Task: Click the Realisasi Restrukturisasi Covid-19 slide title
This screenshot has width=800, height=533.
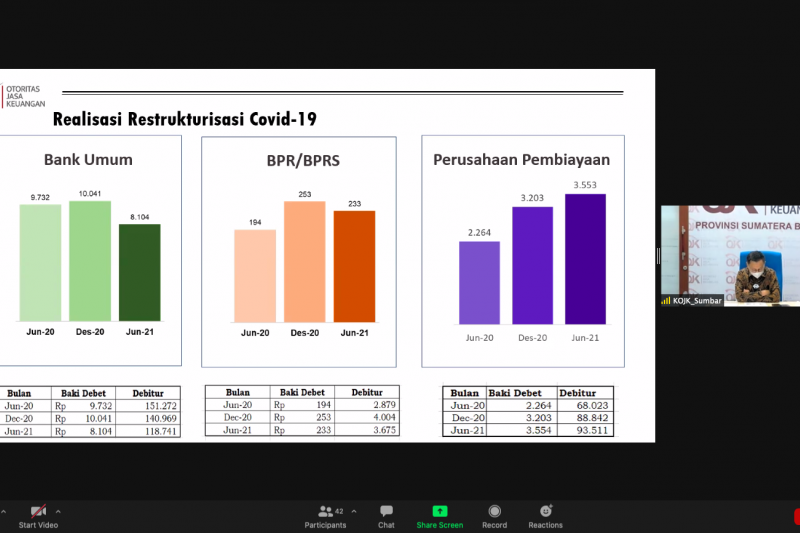Action: (x=185, y=120)
